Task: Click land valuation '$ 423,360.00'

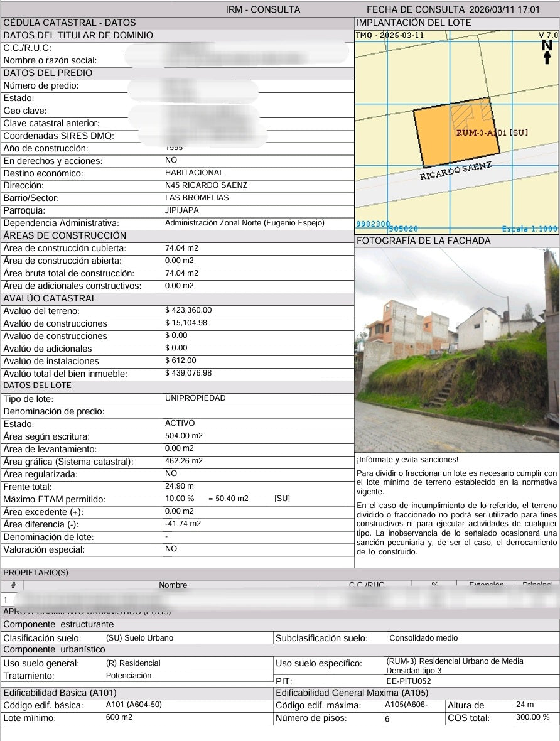Action: click(x=188, y=310)
